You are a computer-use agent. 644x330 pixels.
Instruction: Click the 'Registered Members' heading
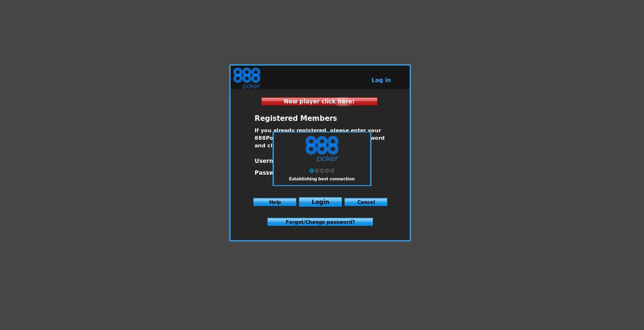coord(296,118)
